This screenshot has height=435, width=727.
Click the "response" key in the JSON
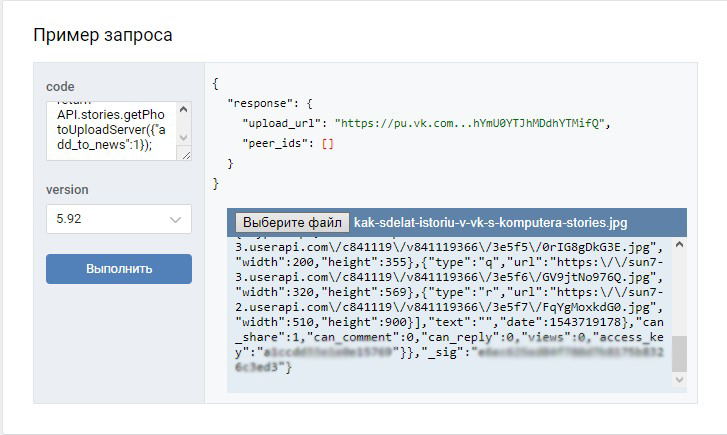264,103
